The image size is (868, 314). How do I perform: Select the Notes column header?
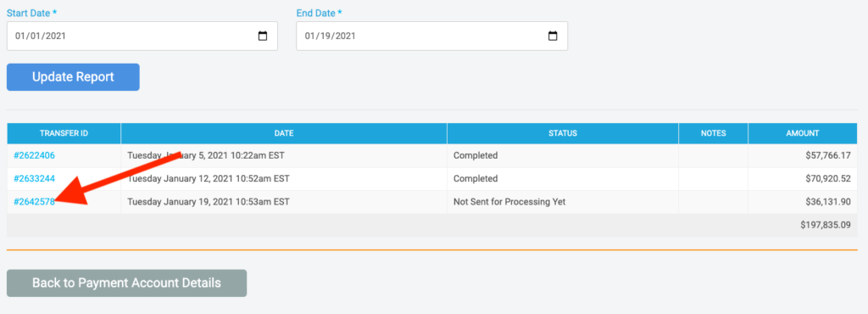714,133
